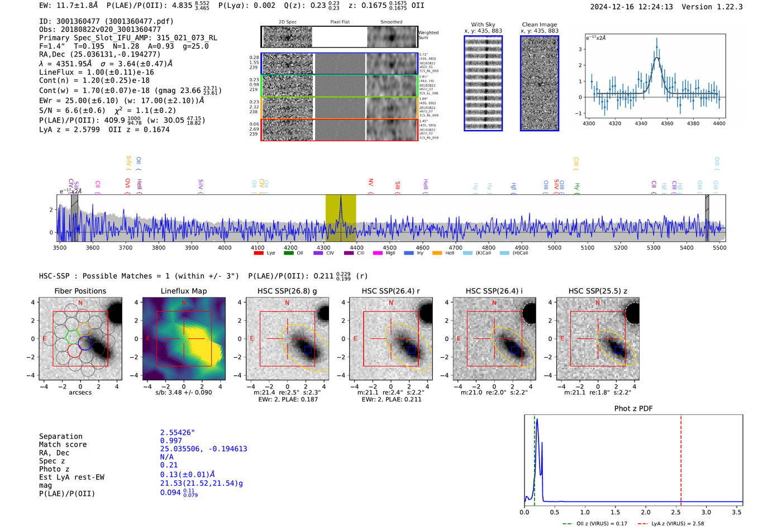Select the orange-outlined 2D spectrum fiber row
Image resolution: width=782 pixels, height=532 pixels.
(x=339, y=108)
